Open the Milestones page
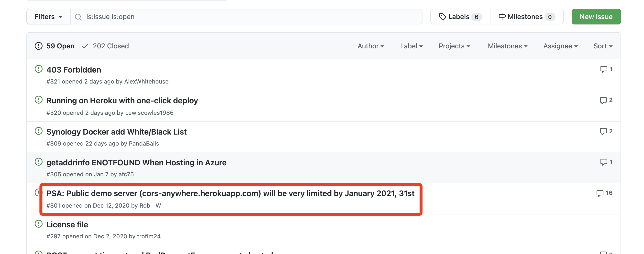This screenshot has width=644, height=254. (x=527, y=17)
